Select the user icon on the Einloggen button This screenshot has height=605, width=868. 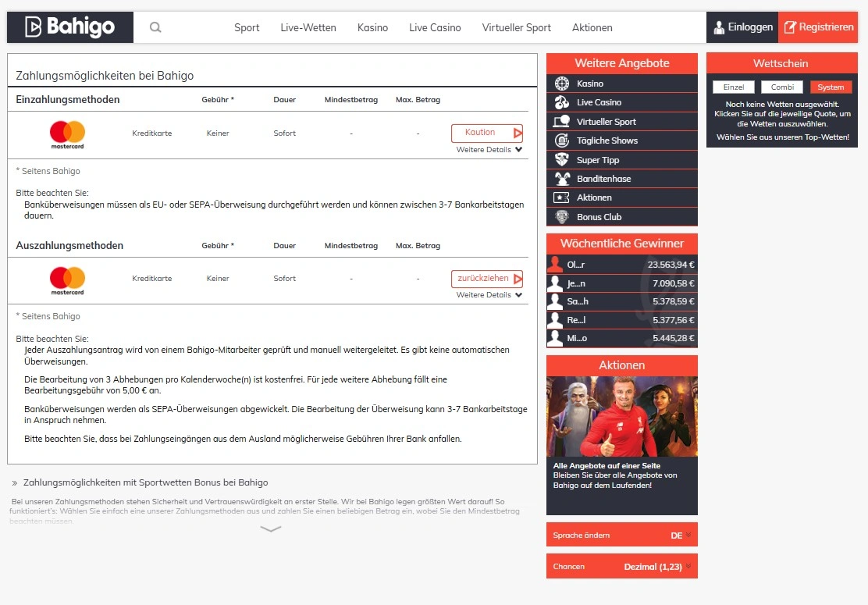coord(719,27)
